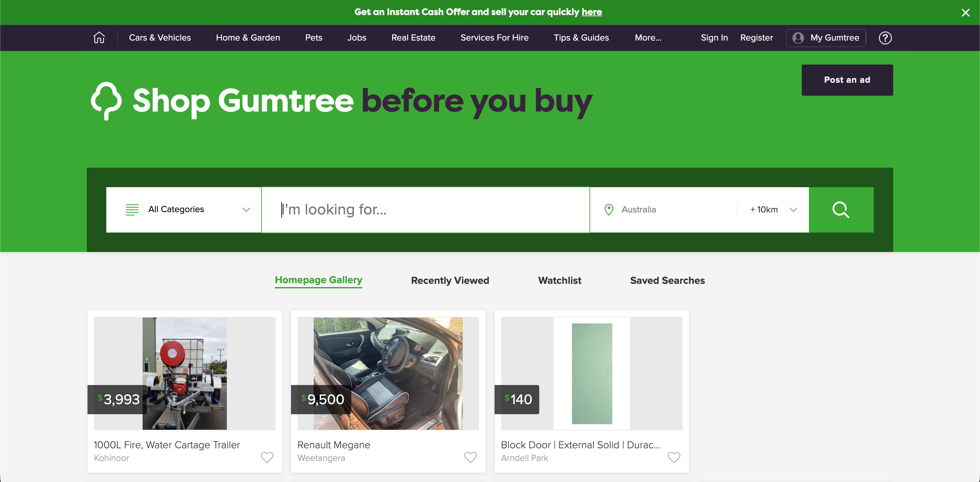Open the Saved Searches tab

click(x=667, y=281)
